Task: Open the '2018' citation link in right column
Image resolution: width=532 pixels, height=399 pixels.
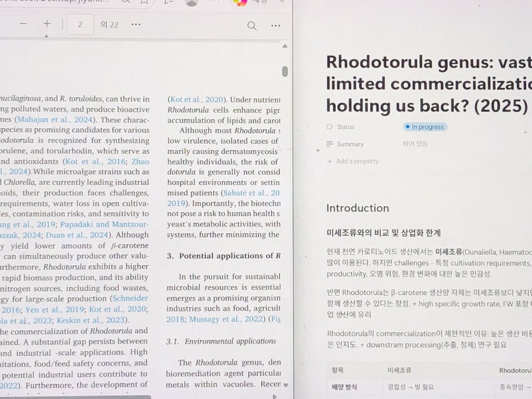Action: [x=176, y=319]
